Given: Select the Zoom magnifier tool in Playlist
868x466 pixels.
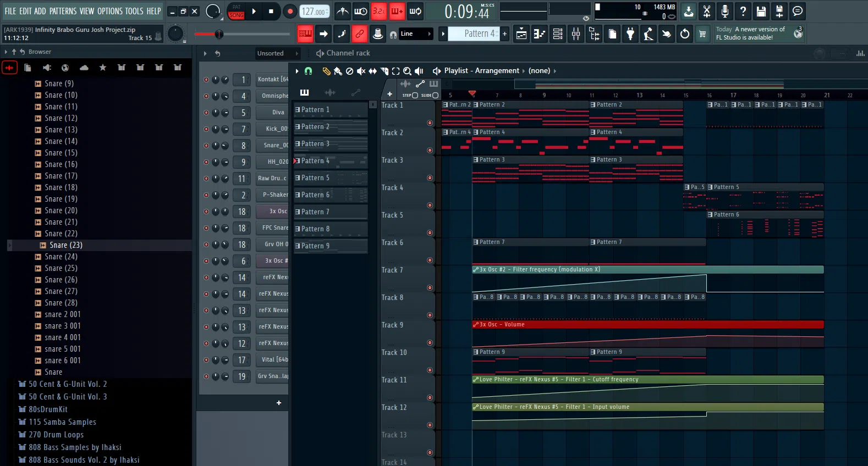Looking at the screenshot, I should [407, 71].
